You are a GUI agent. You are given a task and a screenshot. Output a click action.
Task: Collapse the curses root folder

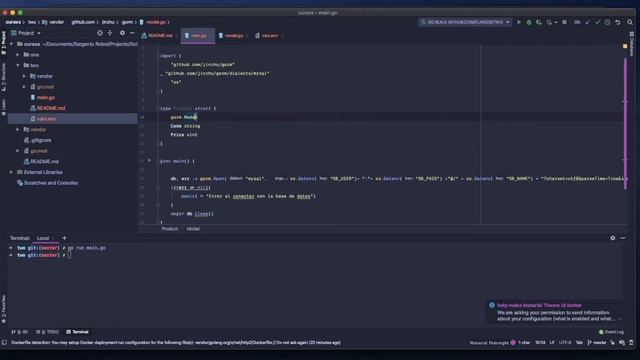pyautogui.click(x=11, y=44)
